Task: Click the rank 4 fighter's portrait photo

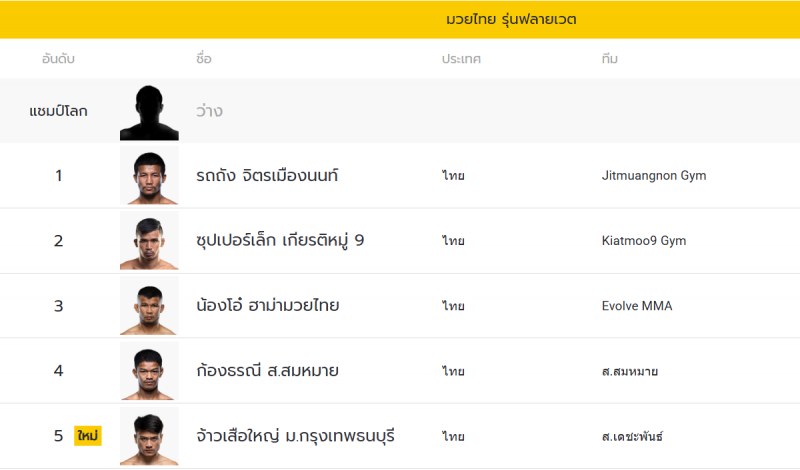Action: (149, 371)
